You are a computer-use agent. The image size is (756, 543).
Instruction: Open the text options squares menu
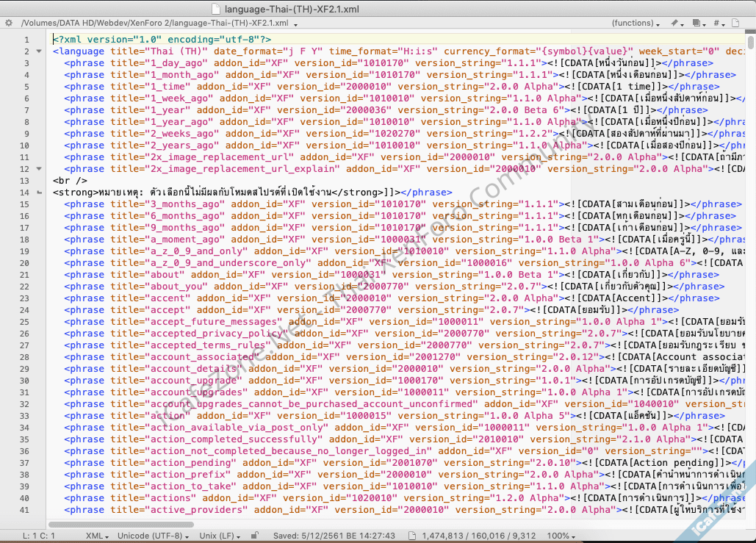click(699, 23)
